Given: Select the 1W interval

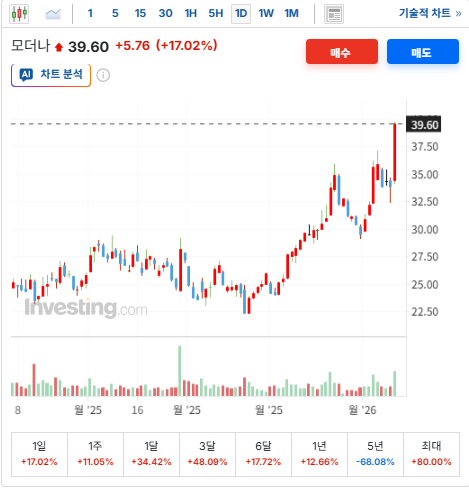Looking at the screenshot, I should click(x=266, y=13).
